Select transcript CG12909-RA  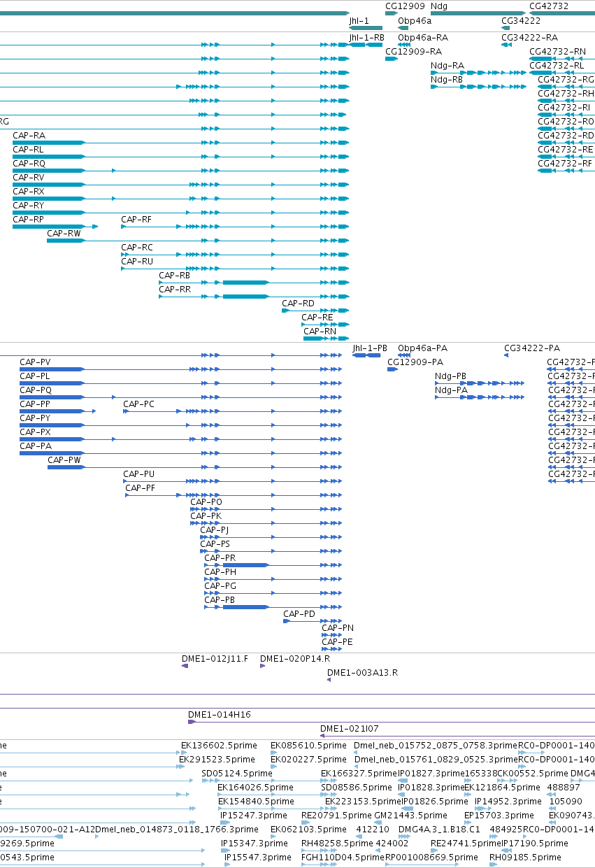click(392, 59)
